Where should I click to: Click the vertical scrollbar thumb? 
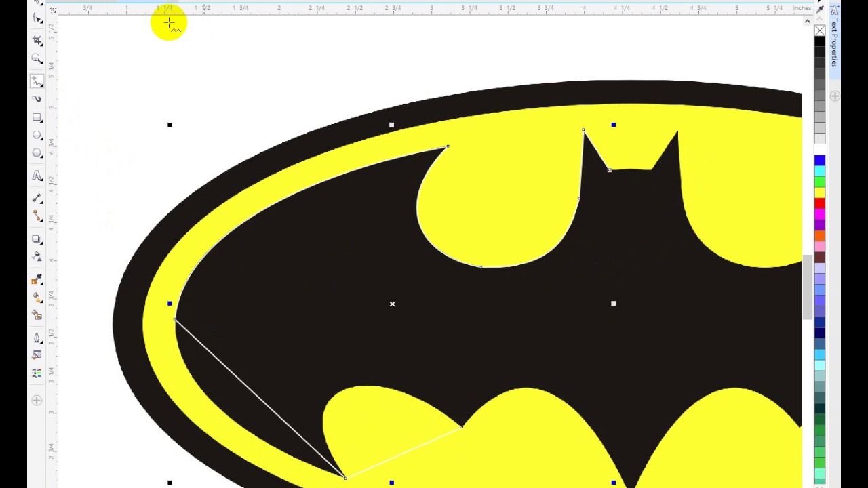tap(807, 287)
